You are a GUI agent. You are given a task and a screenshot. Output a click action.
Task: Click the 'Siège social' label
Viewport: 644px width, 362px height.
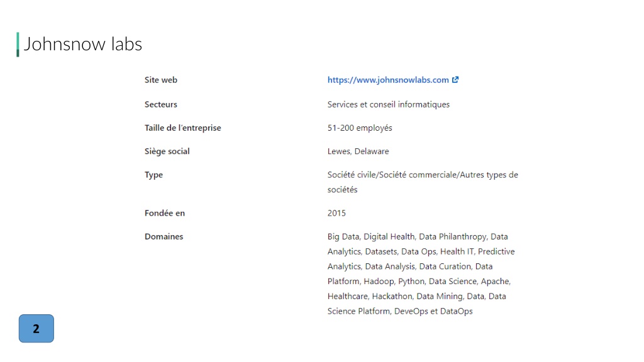click(x=167, y=151)
